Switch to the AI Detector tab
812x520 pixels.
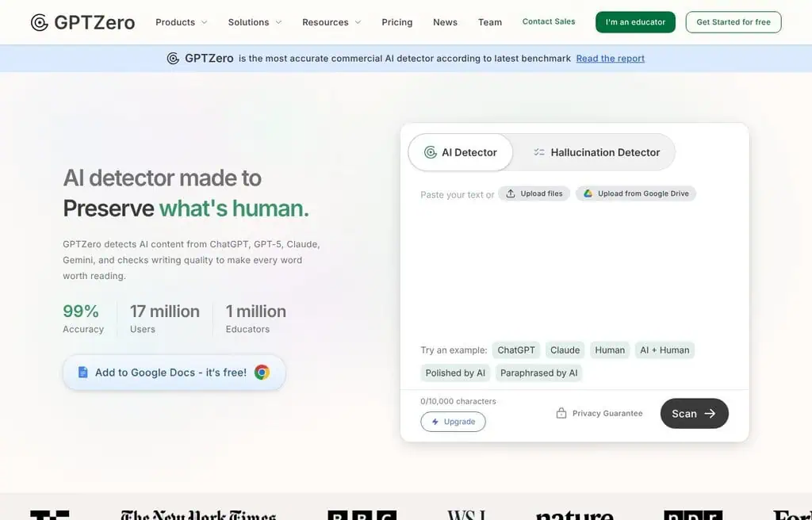pyautogui.click(x=461, y=152)
